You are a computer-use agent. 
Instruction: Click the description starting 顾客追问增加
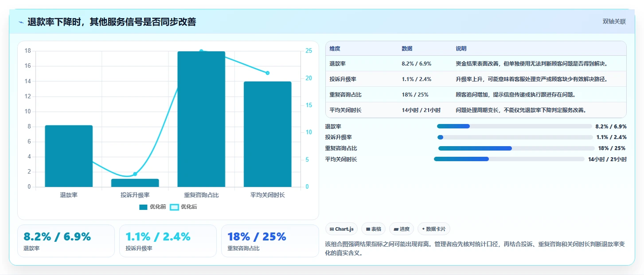pos(515,95)
